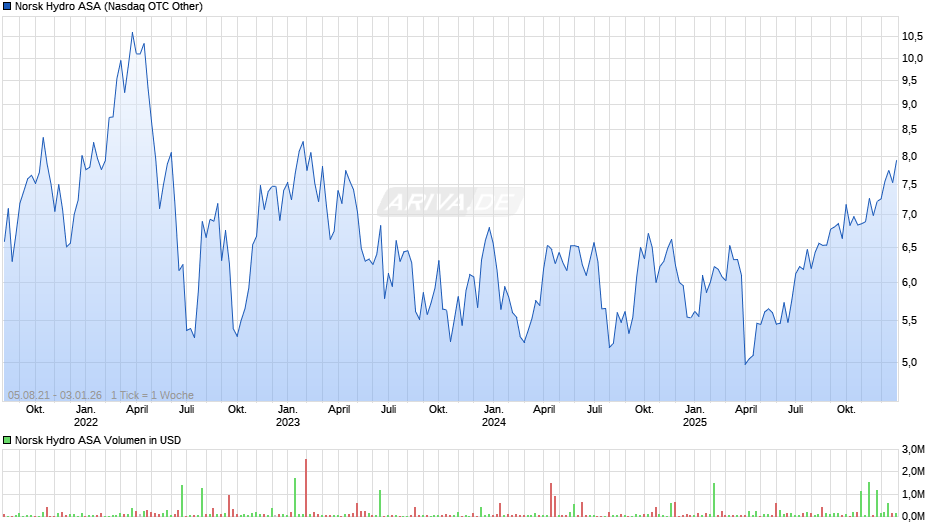Screen dimensions: 940x526
Task: Click the chart title 'Norsk Hydro ASA (Nasdaq OTC Other)'
Action: 109,7
